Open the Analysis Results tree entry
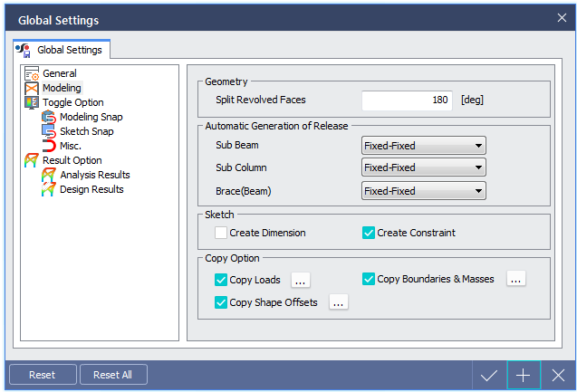The image size is (577, 392). pyautogui.click(x=95, y=175)
